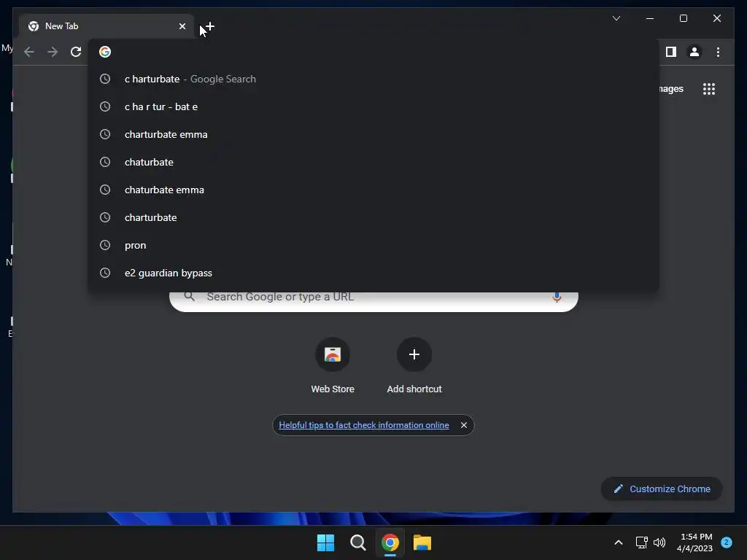Open the clock showing 1:54 PM
The width and height of the screenshot is (747, 560).
[x=695, y=542]
